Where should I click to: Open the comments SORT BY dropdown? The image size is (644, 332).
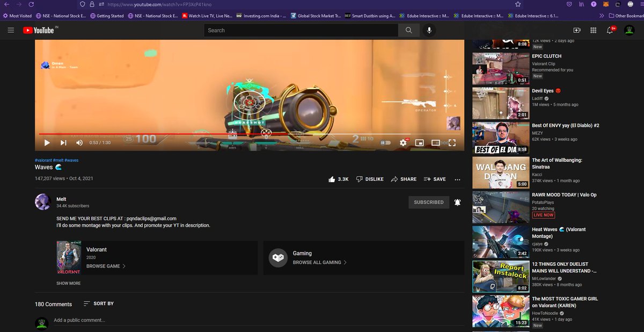tap(98, 304)
